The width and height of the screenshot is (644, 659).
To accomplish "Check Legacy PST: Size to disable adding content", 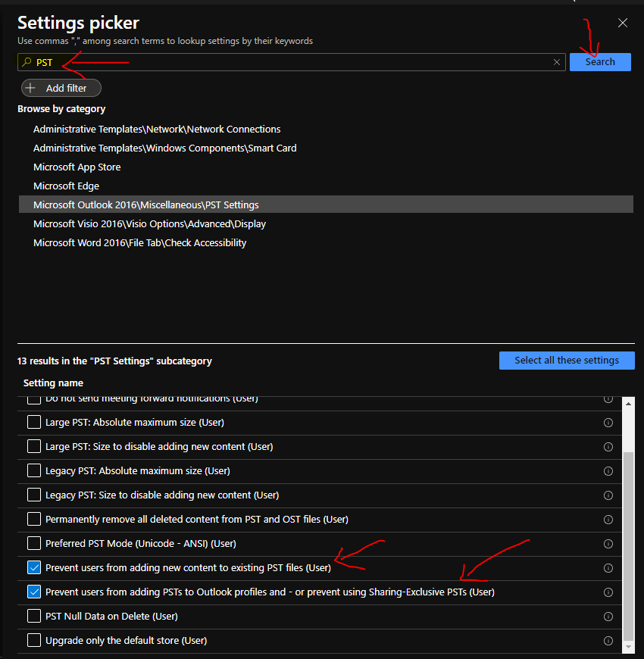I will 34,495.
